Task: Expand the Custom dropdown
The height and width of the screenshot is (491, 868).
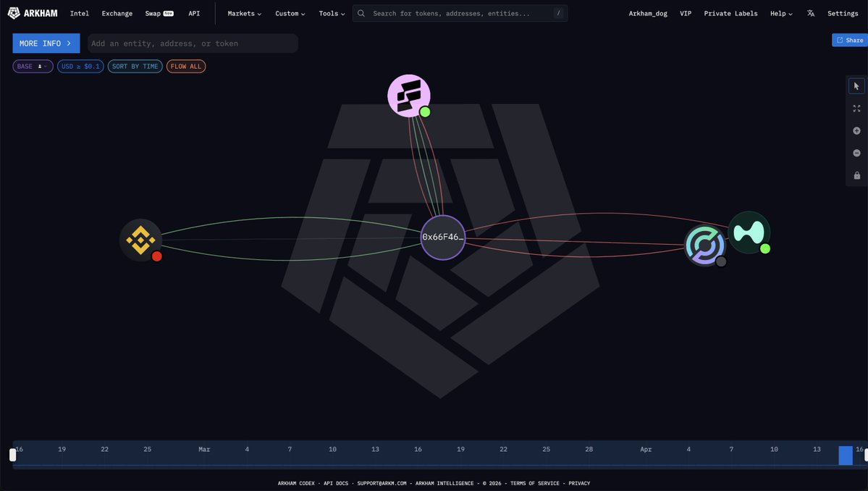Action: coord(290,13)
